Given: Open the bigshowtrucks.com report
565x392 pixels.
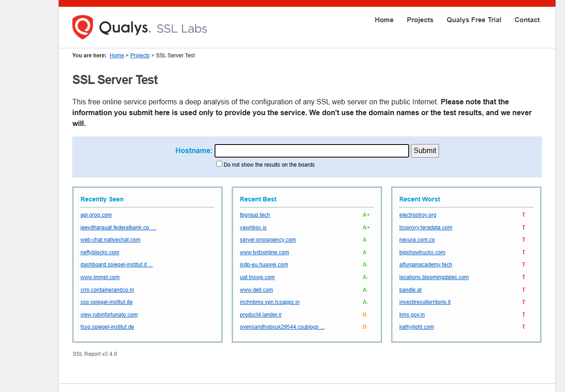Looking at the screenshot, I should click(x=422, y=252).
